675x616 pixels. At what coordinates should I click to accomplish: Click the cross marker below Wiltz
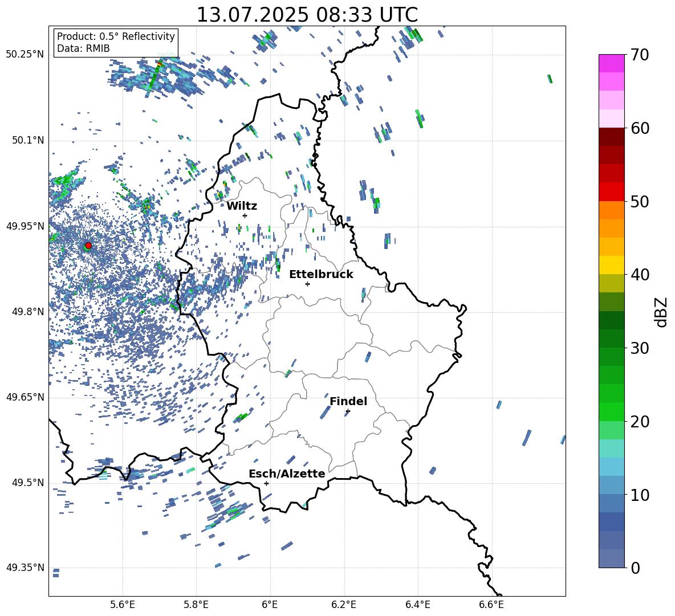[x=245, y=215]
